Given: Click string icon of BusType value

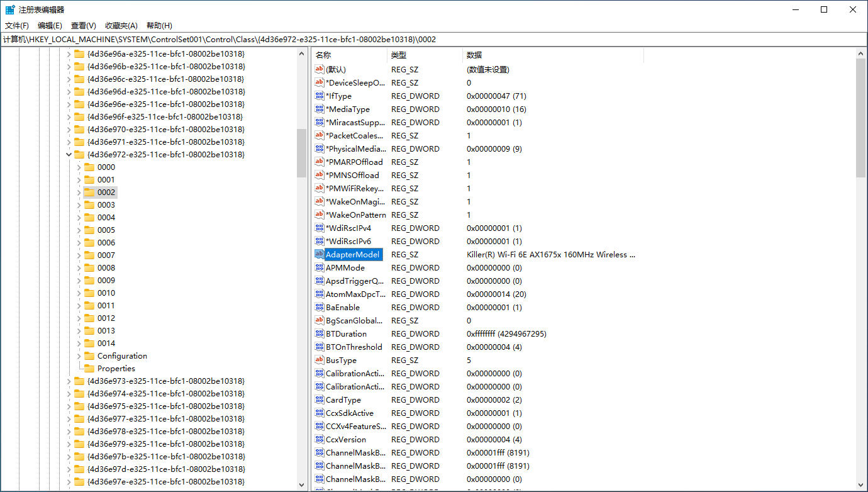Looking at the screenshot, I should (x=320, y=360).
